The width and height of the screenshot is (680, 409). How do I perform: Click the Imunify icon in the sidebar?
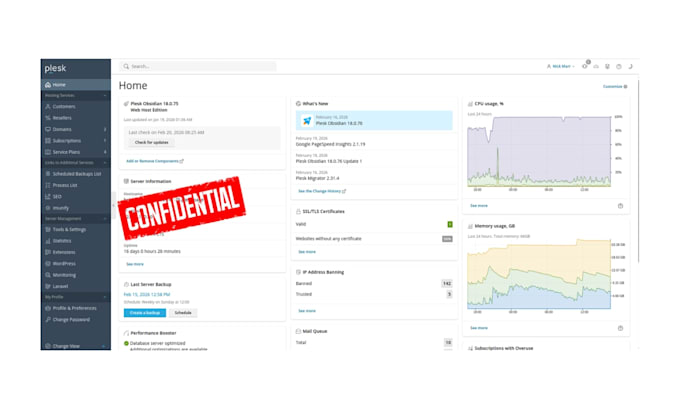pyautogui.click(x=48, y=208)
